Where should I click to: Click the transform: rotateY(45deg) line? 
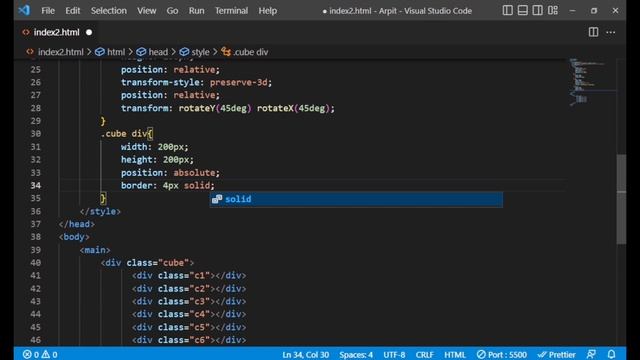tap(228, 108)
